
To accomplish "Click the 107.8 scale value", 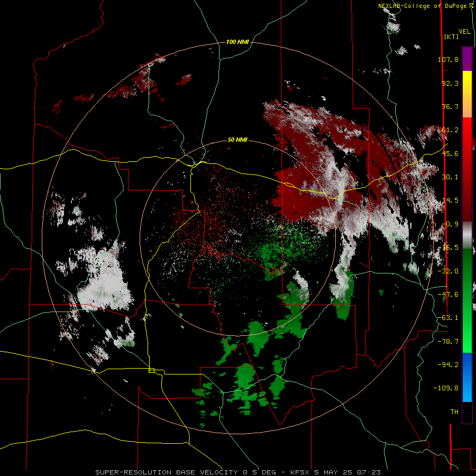I will 448,59.
